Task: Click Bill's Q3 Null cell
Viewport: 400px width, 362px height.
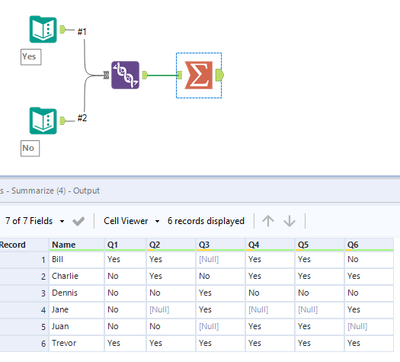Action: tap(220, 259)
